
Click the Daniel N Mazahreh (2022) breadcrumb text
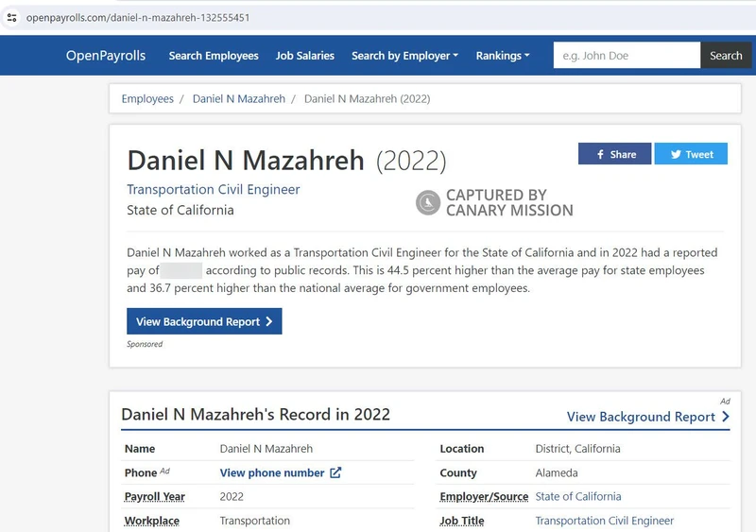pyautogui.click(x=367, y=99)
